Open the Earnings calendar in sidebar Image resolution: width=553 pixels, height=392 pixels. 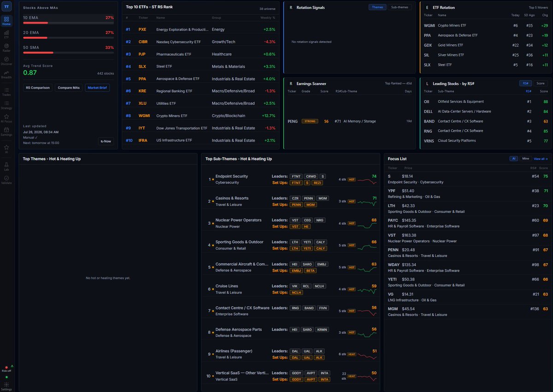[x=6, y=131]
